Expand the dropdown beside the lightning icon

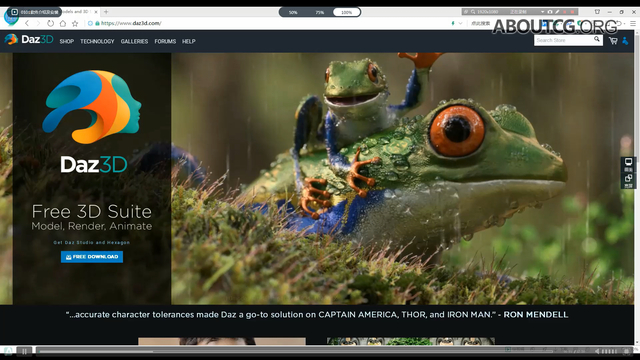click(x=460, y=23)
